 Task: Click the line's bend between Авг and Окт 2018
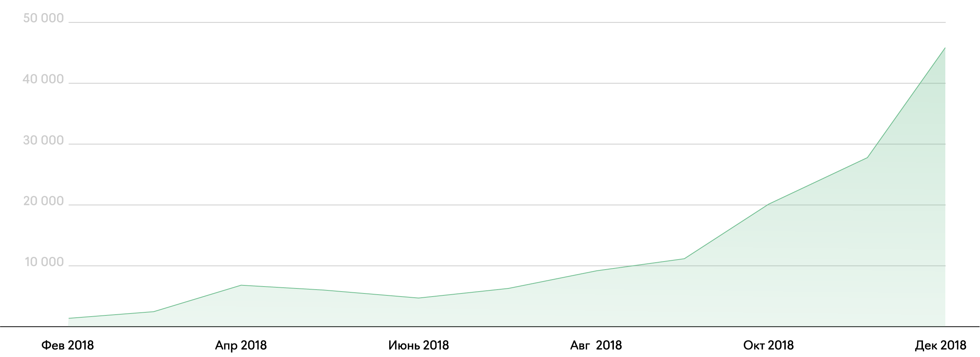(x=684, y=259)
